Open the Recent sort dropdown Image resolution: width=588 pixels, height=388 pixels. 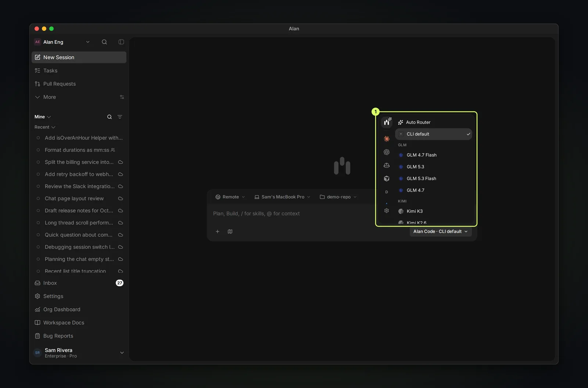tap(45, 127)
